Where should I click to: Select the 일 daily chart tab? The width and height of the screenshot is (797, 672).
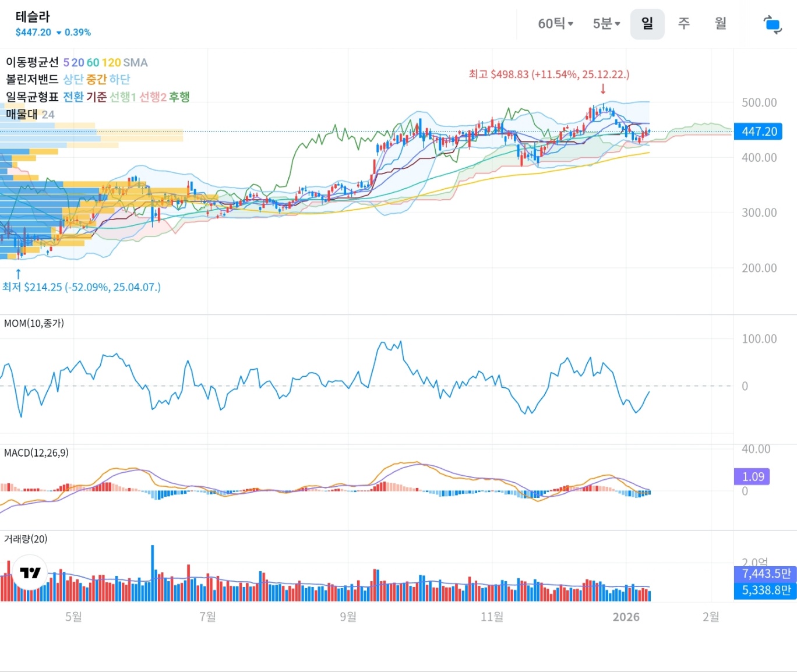click(x=647, y=24)
